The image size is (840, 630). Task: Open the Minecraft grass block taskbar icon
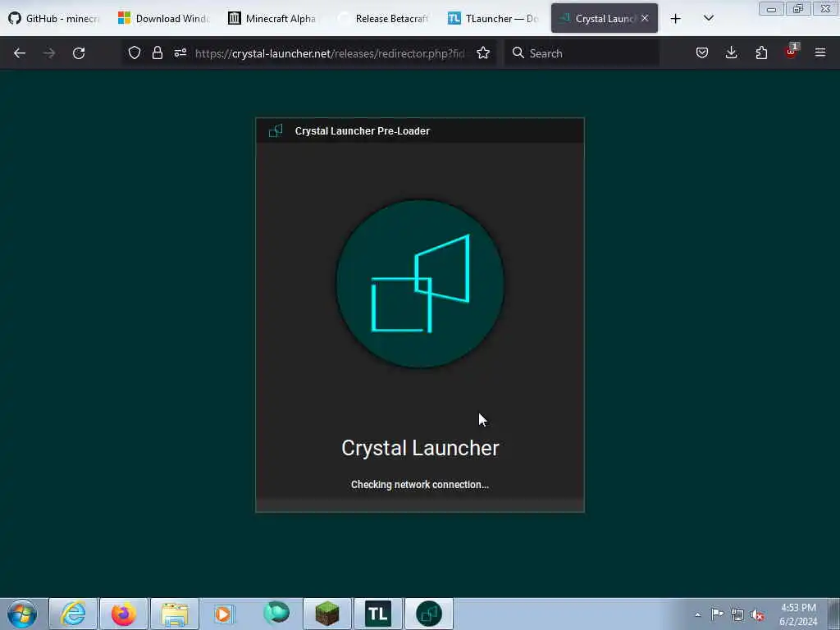pyautogui.click(x=327, y=614)
